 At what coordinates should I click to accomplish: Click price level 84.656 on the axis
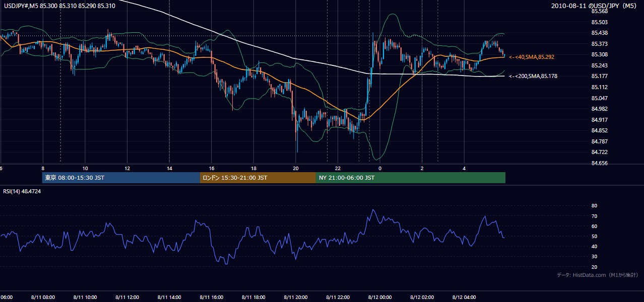[600, 163]
